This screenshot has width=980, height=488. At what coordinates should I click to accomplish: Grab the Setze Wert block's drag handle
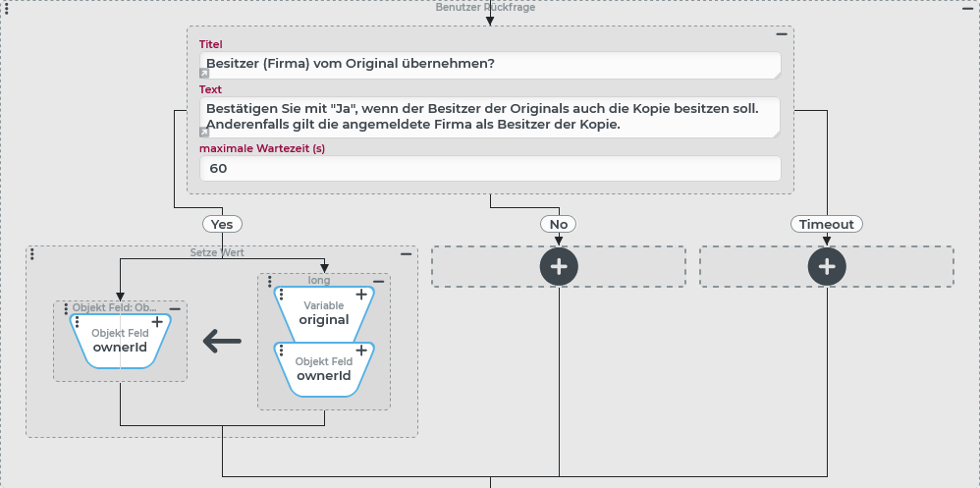pos(32,253)
